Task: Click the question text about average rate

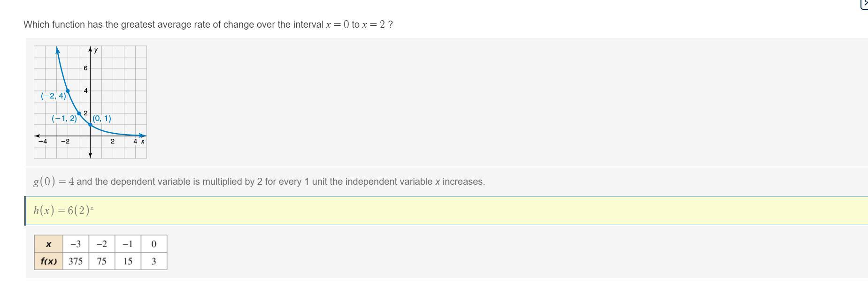Action: [x=208, y=24]
